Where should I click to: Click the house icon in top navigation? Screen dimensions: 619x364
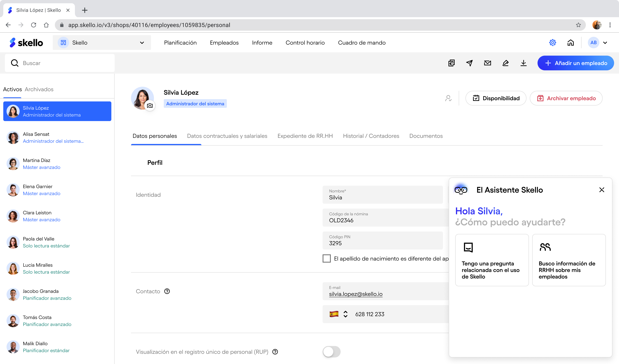[x=571, y=43]
